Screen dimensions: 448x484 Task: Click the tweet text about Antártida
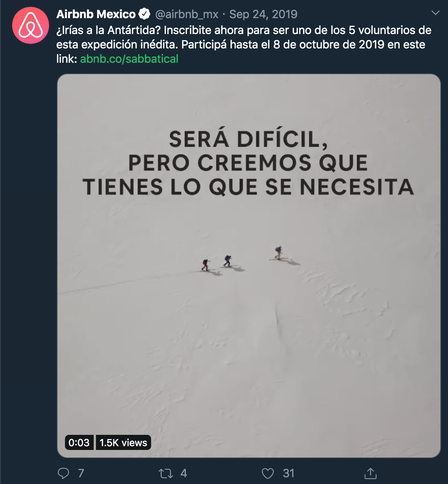(244, 45)
